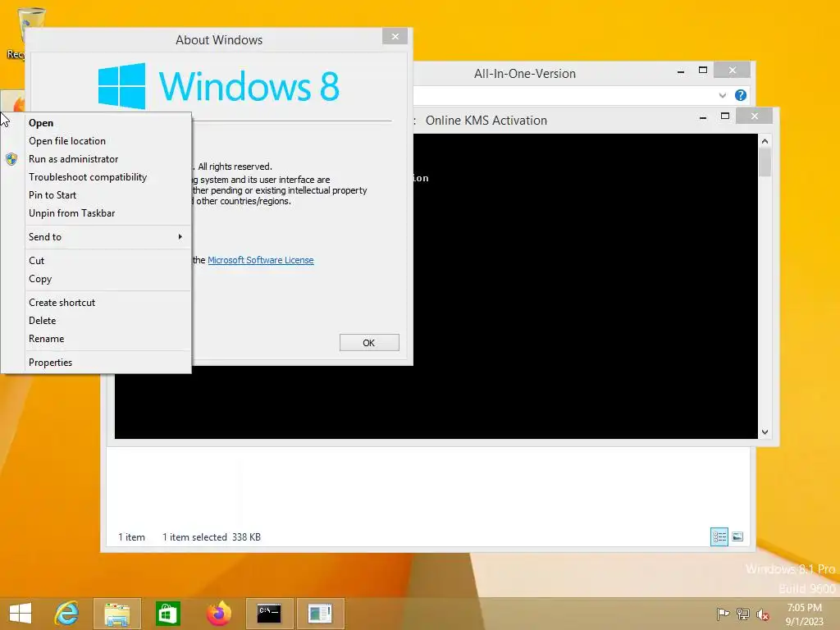The image size is (840, 630).
Task: Open the Microsoft Software License link
Action: [260, 260]
